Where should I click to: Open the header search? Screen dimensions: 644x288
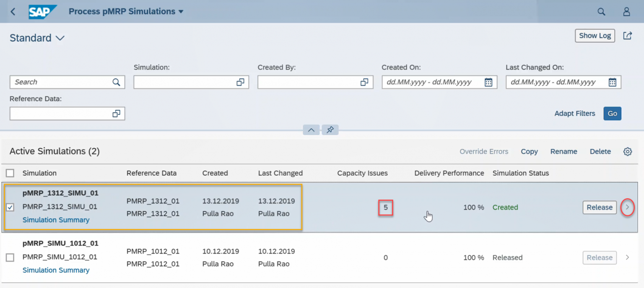click(x=601, y=11)
